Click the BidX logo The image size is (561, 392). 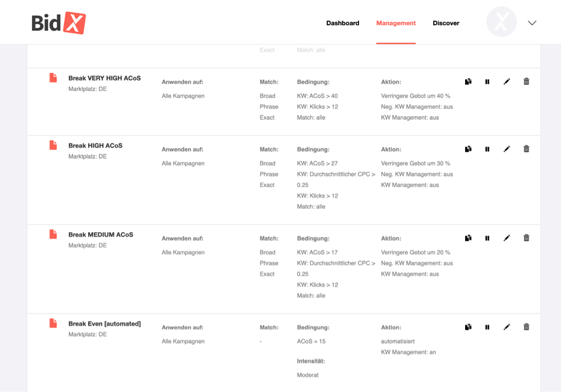(59, 23)
